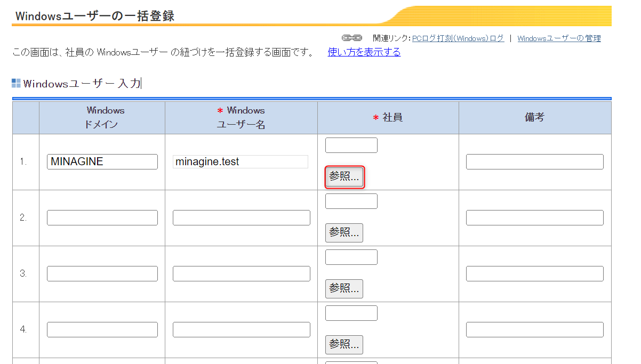This screenshot has height=364, width=641.
Task: Click row number 4. cell
Action: (26, 329)
